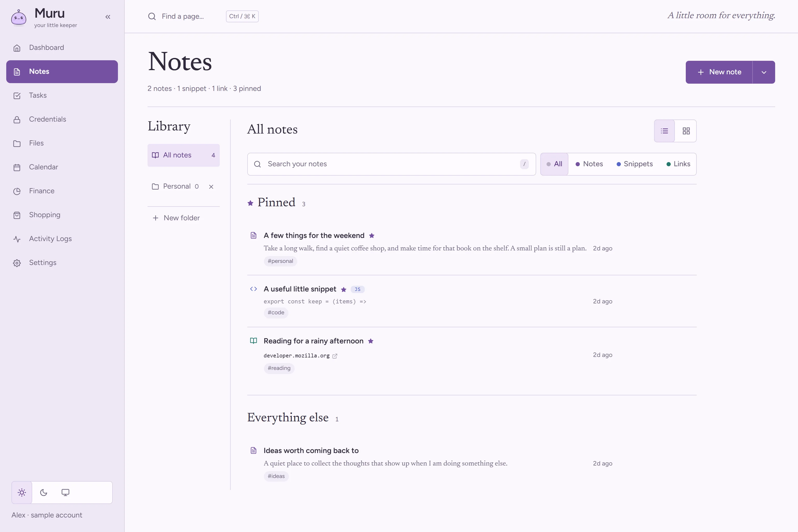Switch to list view layout

coord(664,131)
